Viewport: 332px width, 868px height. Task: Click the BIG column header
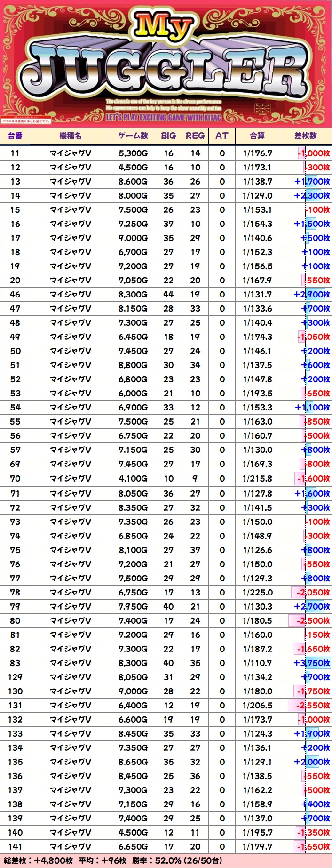168,136
